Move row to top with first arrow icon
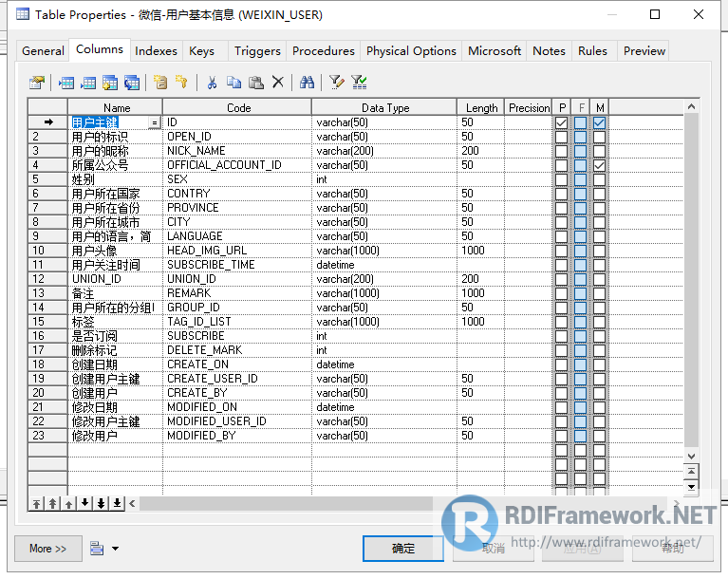 click(37, 503)
